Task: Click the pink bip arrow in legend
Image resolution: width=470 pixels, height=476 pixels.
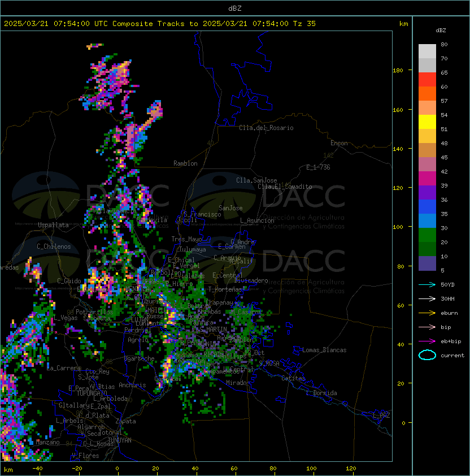Action: coord(427,327)
